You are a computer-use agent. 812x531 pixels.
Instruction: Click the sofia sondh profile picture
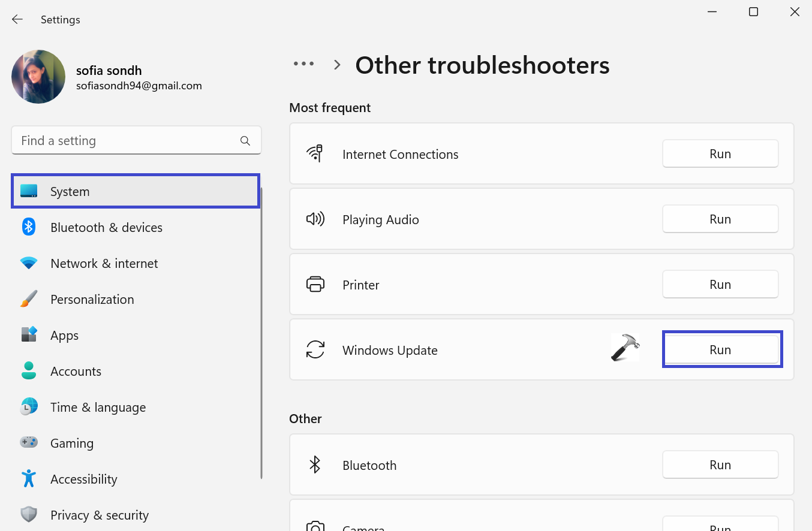coord(38,77)
